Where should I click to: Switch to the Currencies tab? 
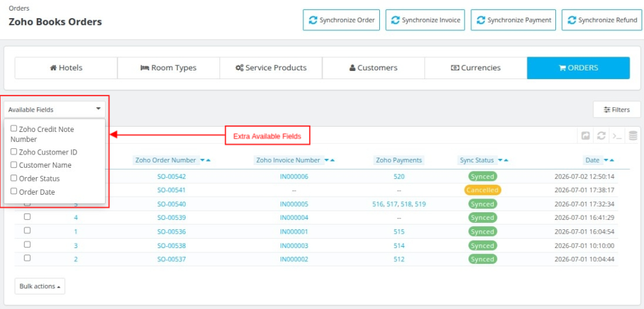[475, 68]
